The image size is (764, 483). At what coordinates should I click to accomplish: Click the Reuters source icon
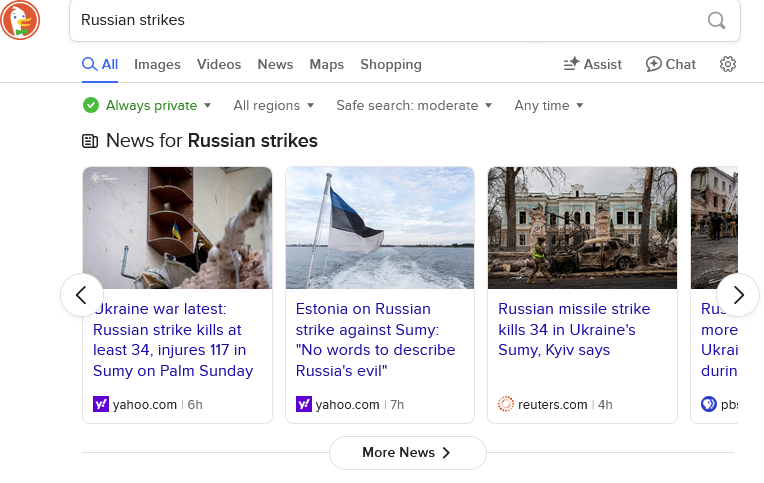(506, 405)
